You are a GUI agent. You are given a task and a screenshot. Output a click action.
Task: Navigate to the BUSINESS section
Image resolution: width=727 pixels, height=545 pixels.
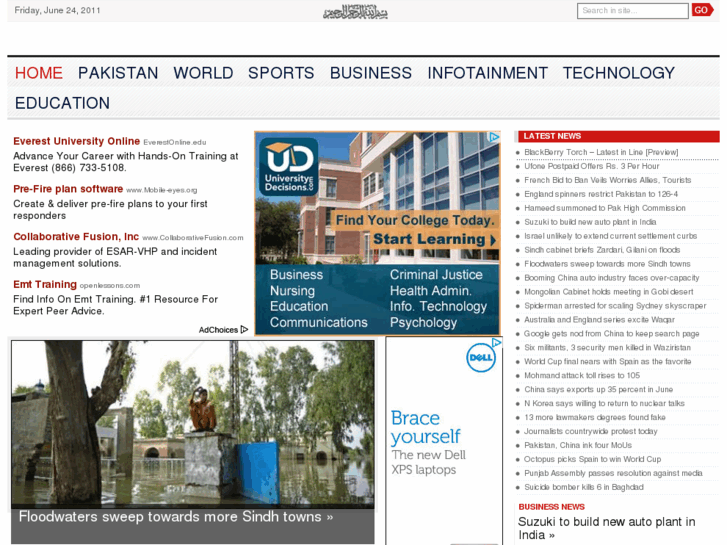click(x=370, y=73)
